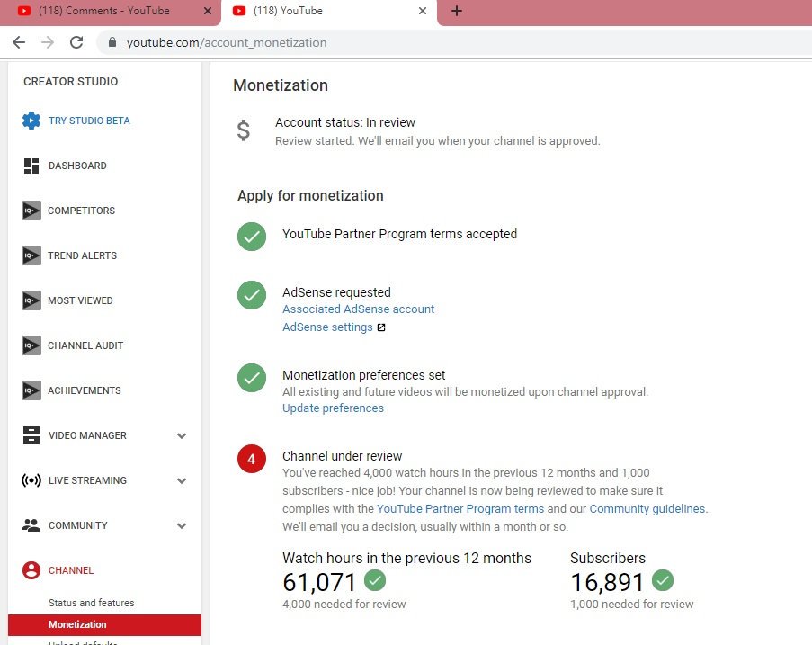Click the 61,071 watch hours value
812x645 pixels.
click(x=319, y=582)
